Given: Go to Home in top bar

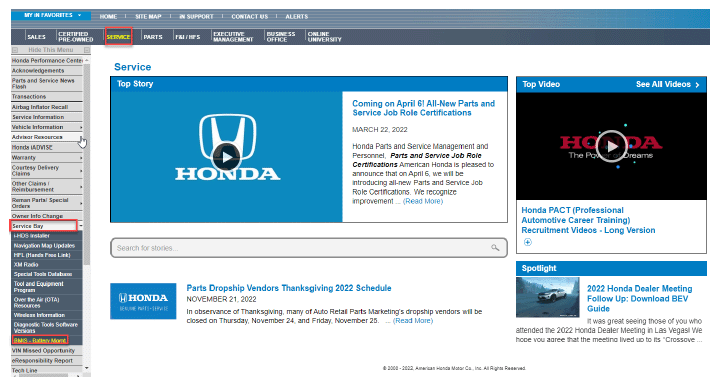Looking at the screenshot, I should click(108, 17).
